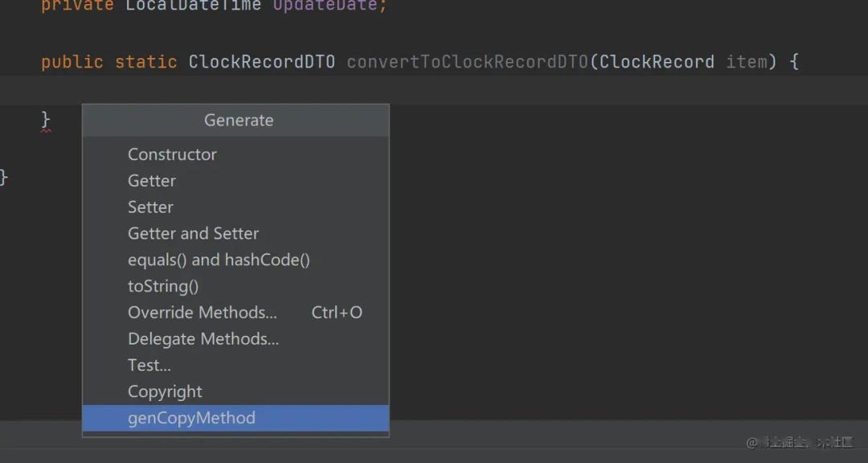Choose Copyright in Generate list

pyautogui.click(x=165, y=392)
